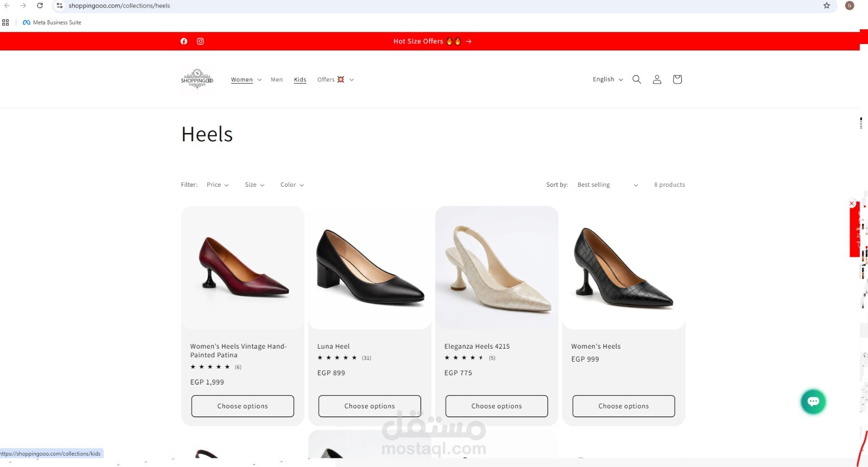
Task: Open the black croc Women's Heels image
Action: (624, 267)
